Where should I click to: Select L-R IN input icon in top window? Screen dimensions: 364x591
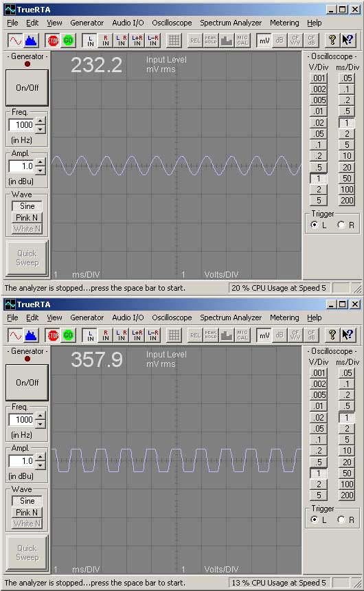tap(153, 41)
